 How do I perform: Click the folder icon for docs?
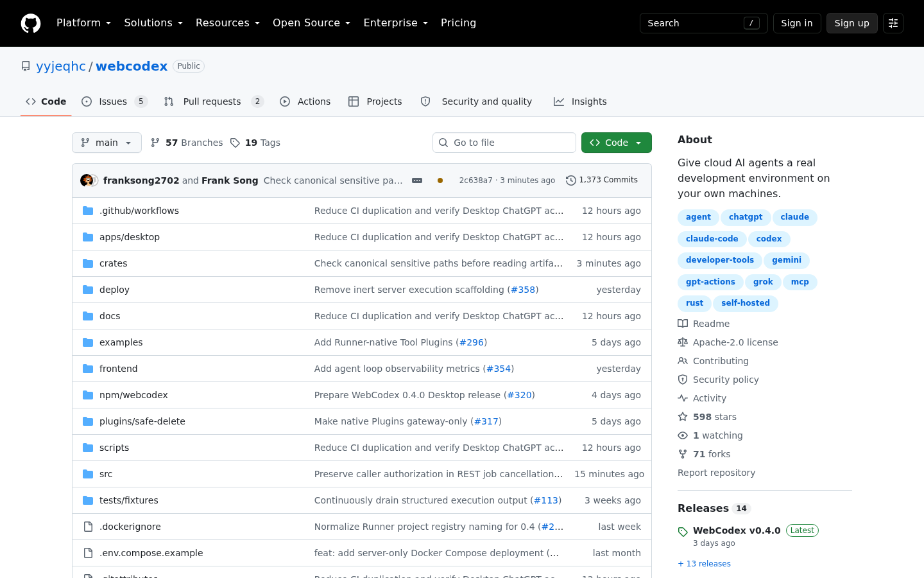pyautogui.click(x=88, y=316)
